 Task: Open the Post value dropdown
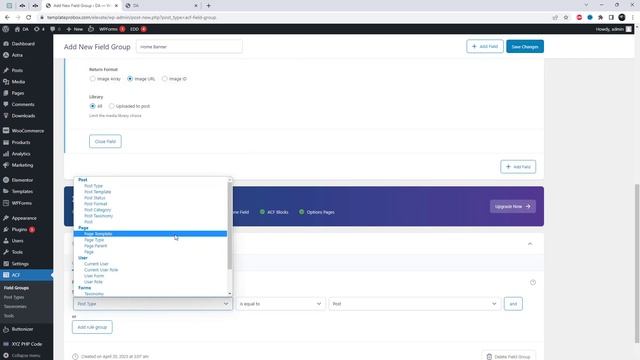(x=414, y=304)
